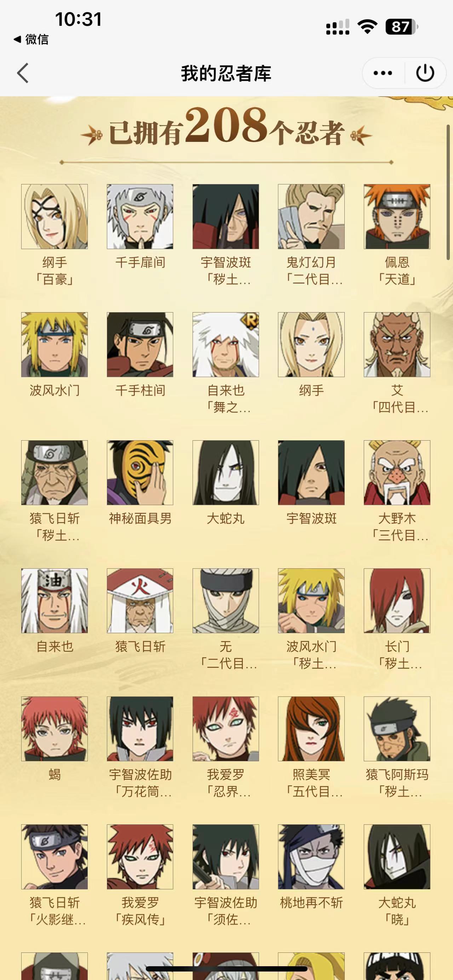Select 照美冥 五代目 portrait

(x=311, y=729)
